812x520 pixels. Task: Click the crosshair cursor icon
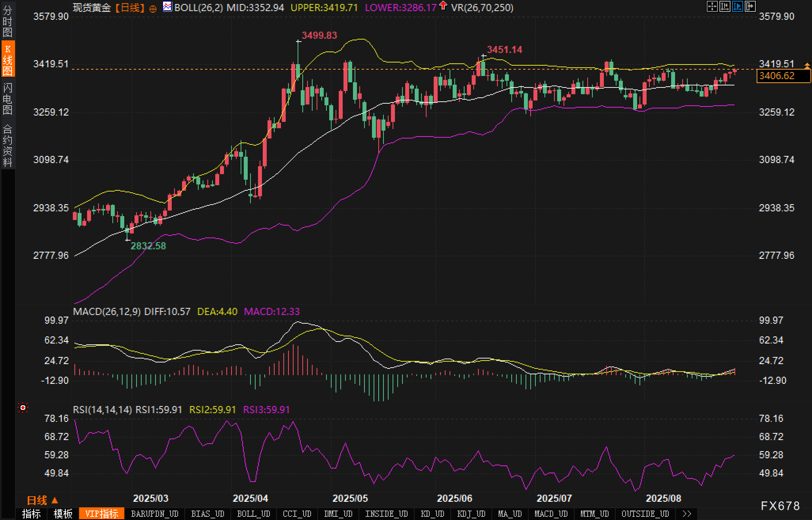pos(712,6)
